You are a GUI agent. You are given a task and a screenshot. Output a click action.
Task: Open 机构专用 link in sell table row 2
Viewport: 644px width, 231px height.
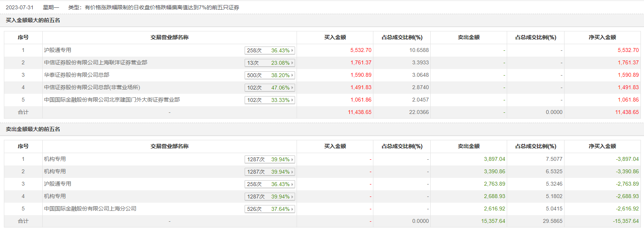coord(55,171)
